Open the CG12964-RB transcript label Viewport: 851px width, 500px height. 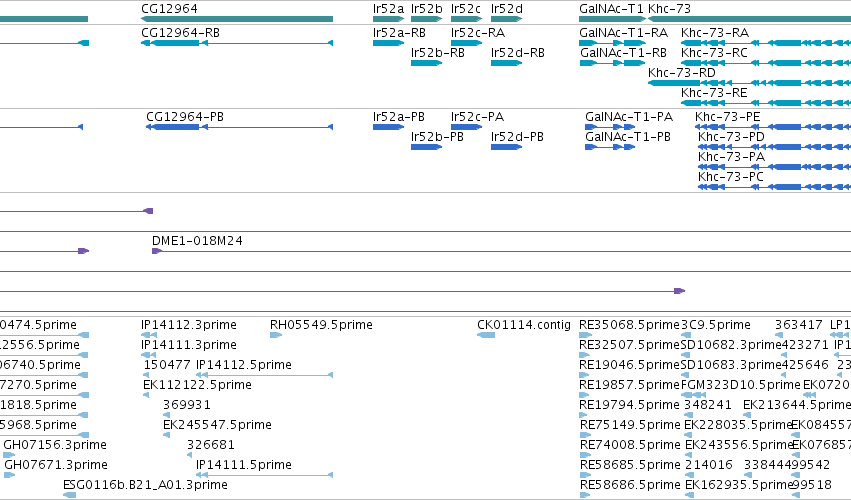(180, 33)
